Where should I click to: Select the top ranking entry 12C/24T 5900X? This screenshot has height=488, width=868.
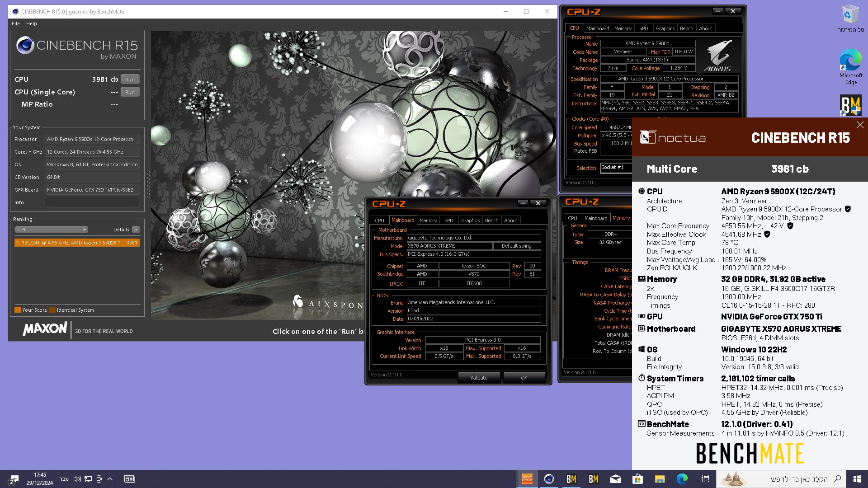pos(77,243)
